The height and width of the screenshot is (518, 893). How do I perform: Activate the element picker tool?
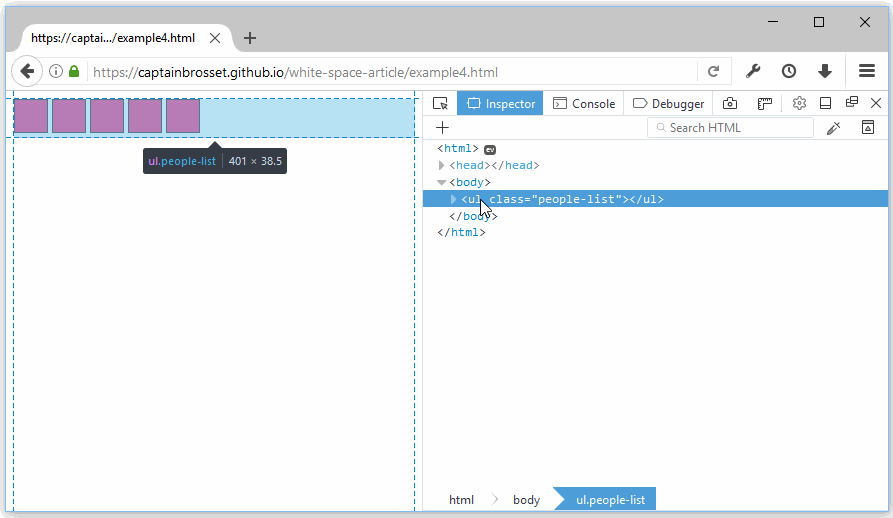coord(440,103)
